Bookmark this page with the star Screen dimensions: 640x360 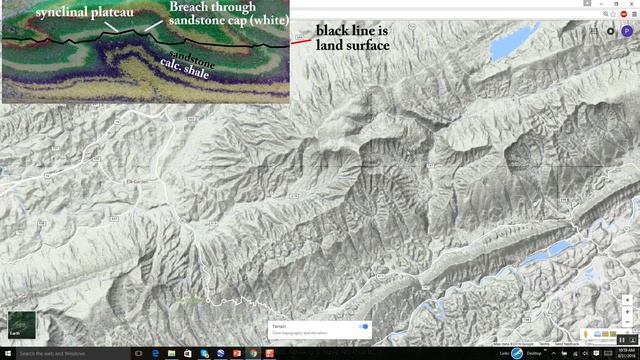coord(613,14)
